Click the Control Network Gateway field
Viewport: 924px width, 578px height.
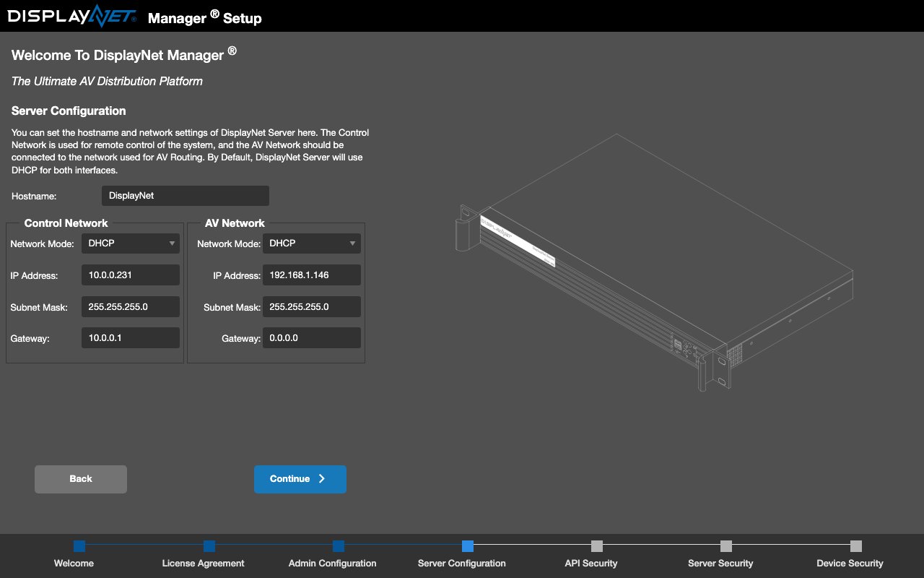[x=131, y=338]
